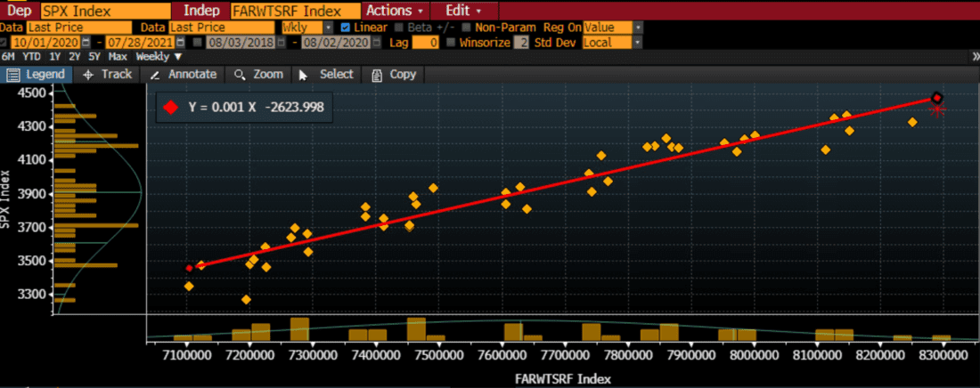The image size is (980, 388).
Task: Click the 8300000 x-axis label
Action: (943, 355)
